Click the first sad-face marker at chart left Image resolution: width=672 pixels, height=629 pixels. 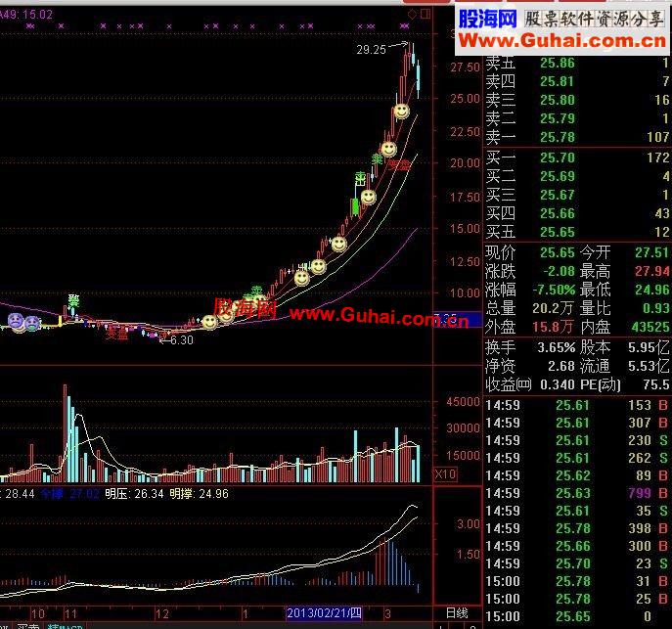[16, 320]
